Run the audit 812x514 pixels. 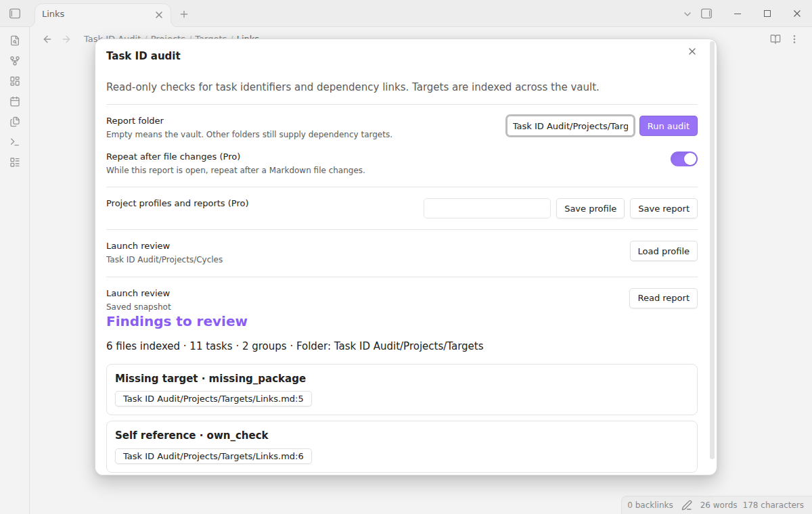(x=669, y=126)
